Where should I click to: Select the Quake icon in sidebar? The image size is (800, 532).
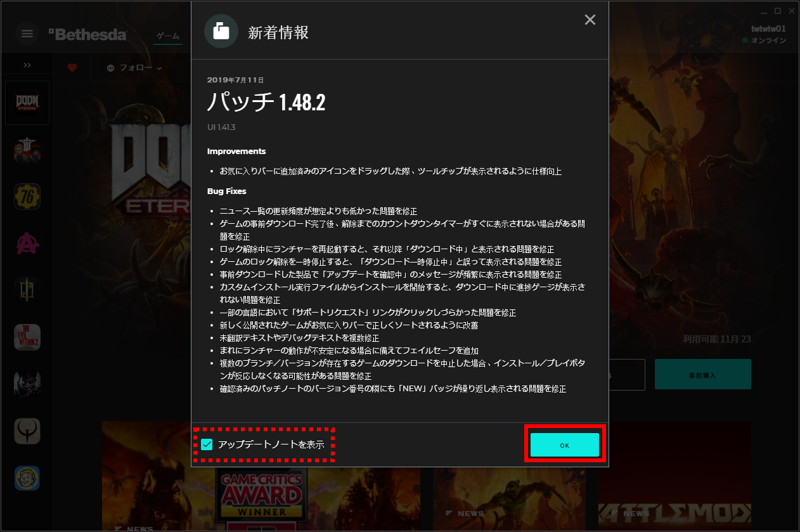click(x=27, y=431)
